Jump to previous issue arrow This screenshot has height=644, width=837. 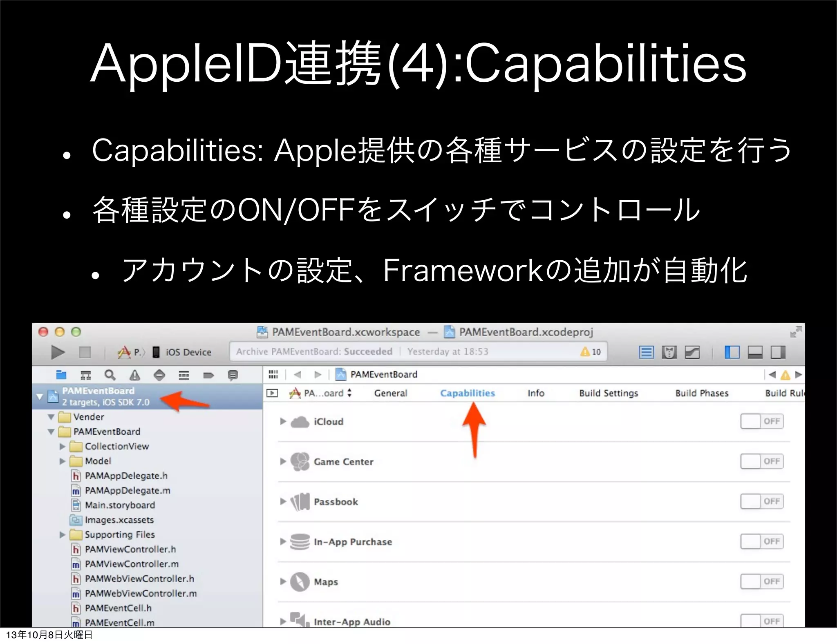point(772,374)
